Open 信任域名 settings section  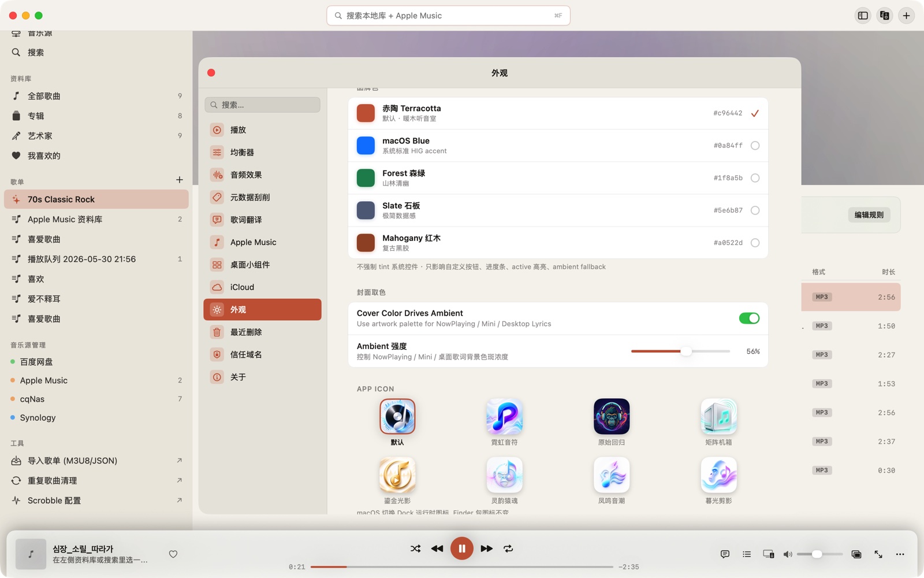[x=263, y=354]
